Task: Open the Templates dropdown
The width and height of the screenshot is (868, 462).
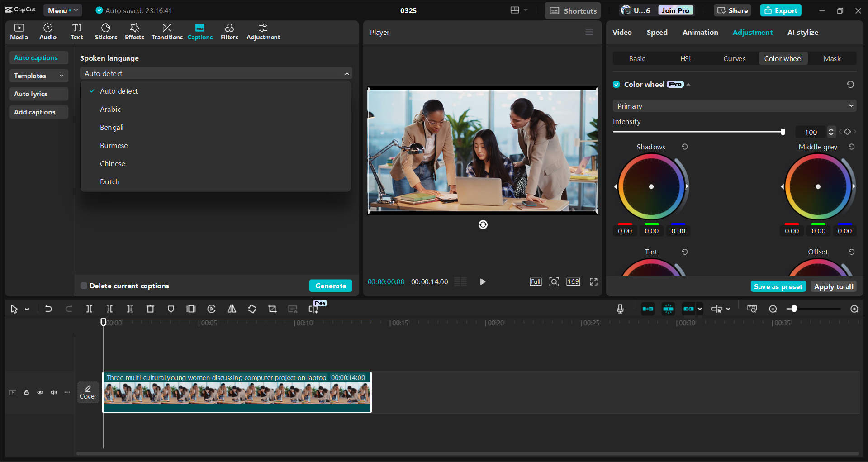Action: click(x=38, y=76)
